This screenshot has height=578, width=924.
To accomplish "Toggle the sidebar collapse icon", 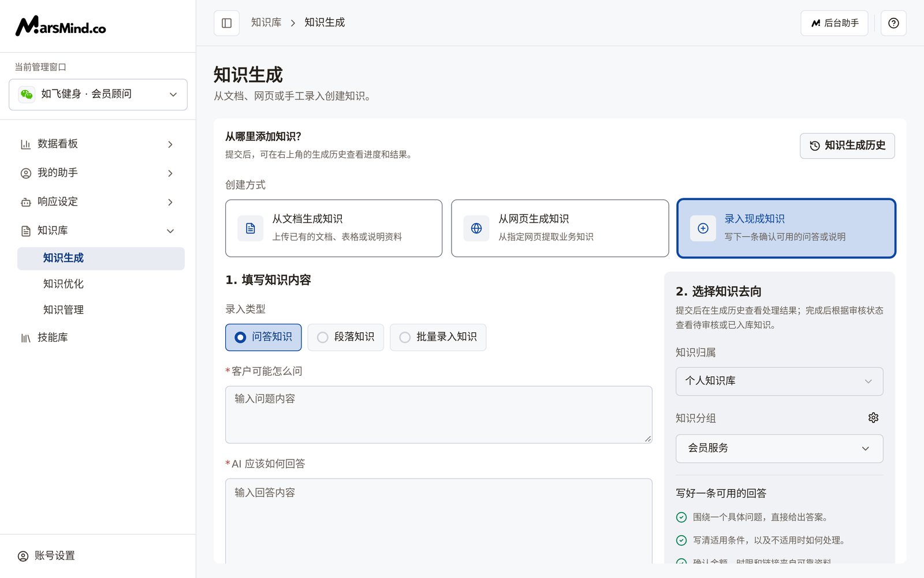I will (226, 23).
